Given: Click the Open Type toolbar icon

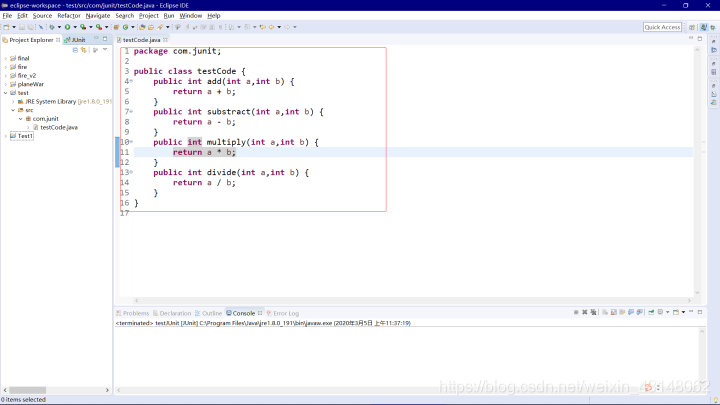Looking at the screenshot, I should pyautogui.click(x=142, y=27).
